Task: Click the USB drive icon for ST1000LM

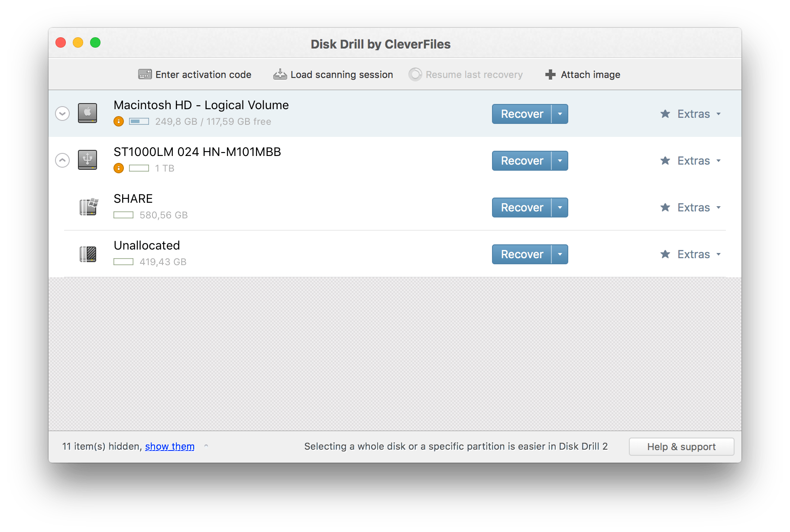Action: click(87, 159)
